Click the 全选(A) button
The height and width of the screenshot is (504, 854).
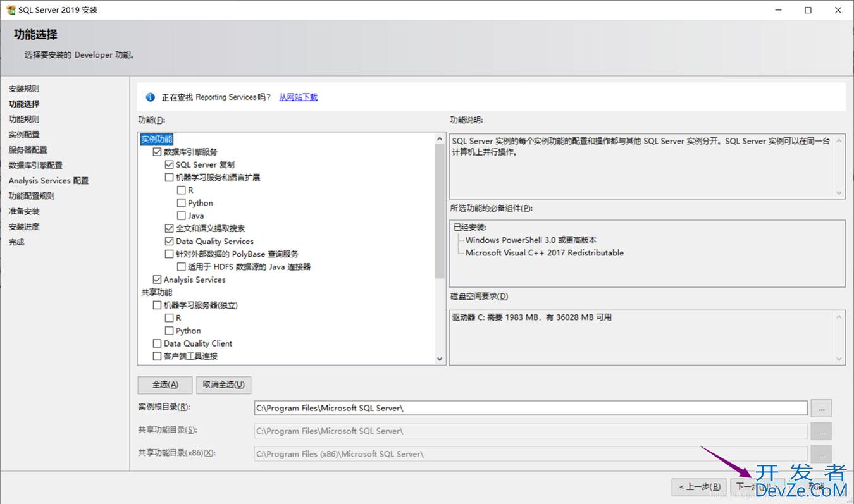(165, 384)
